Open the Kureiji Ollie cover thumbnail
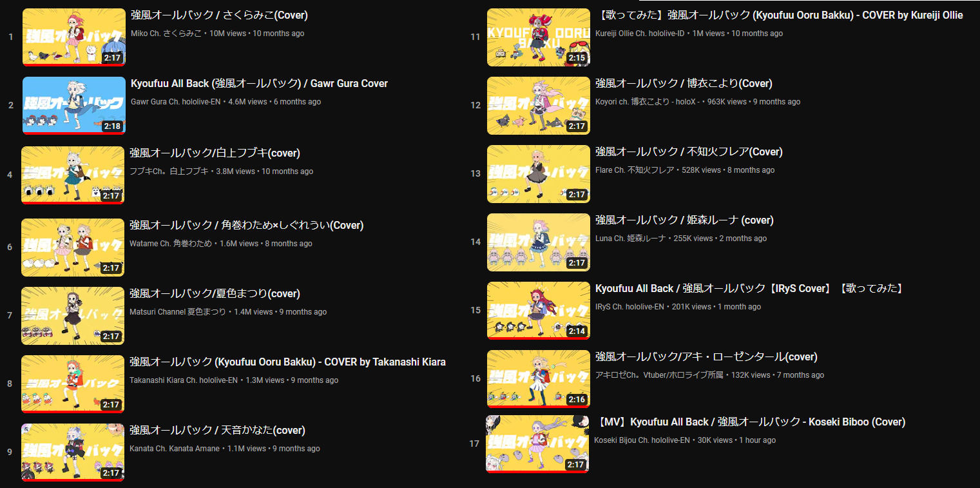Viewport: 980px width, 488px height. [x=538, y=37]
